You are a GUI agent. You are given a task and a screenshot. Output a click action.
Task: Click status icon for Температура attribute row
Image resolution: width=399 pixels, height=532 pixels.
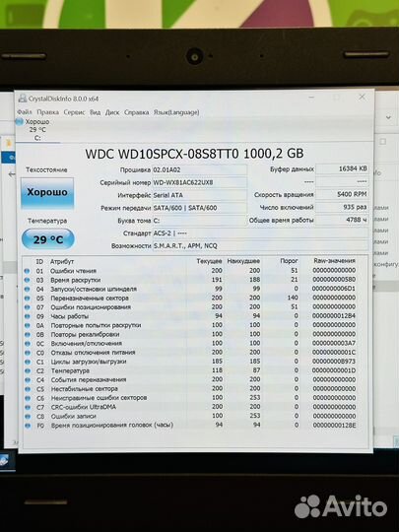coord(28,370)
